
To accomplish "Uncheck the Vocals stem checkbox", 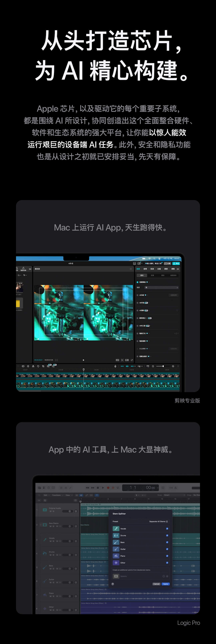I will (167, 529).
